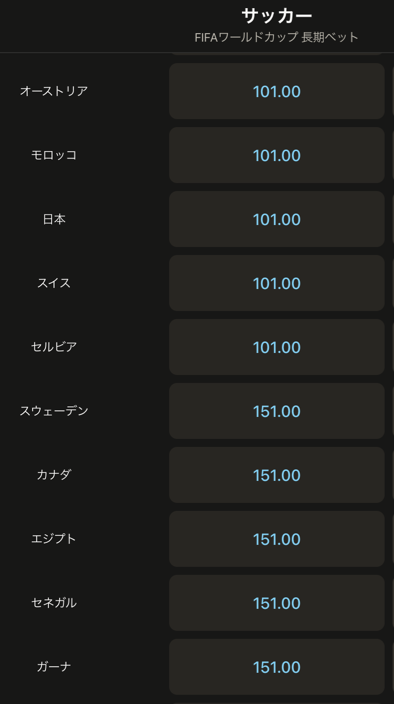Image resolution: width=395 pixels, height=704 pixels.
Task: Choose the 151.00 odds for スウェーデン
Action: pos(276,411)
